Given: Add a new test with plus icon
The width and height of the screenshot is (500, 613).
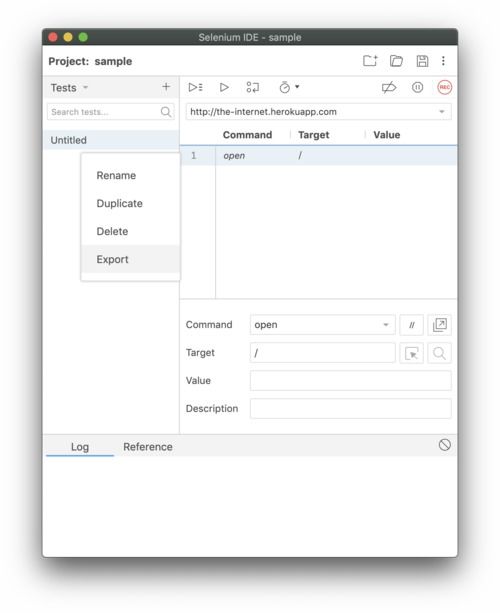Looking at the screenshot, I should click(x=166, y=86).
